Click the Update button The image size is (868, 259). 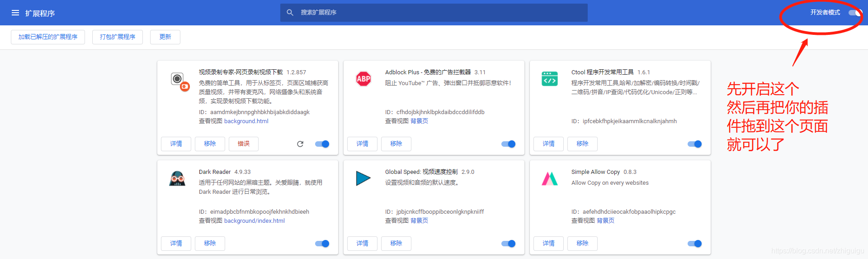click(x=165, y=37)
